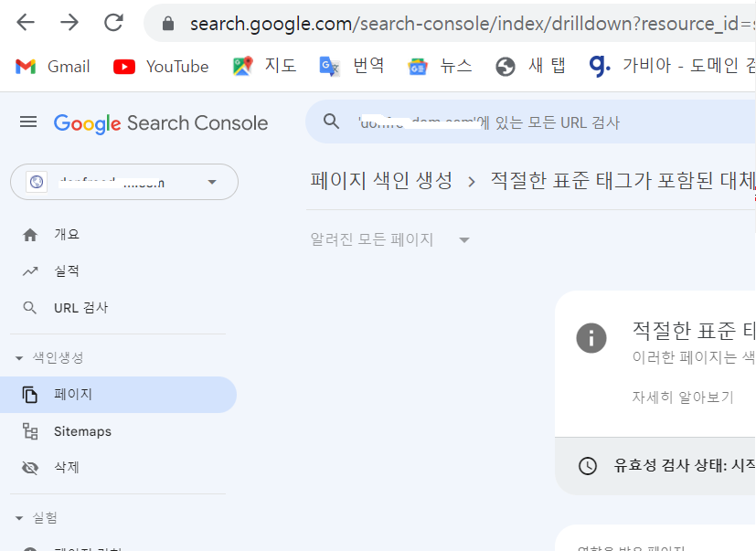Open the YouTube bookmark
The height and width of the screenshot is (551, 756).
[x=161, y=66]
